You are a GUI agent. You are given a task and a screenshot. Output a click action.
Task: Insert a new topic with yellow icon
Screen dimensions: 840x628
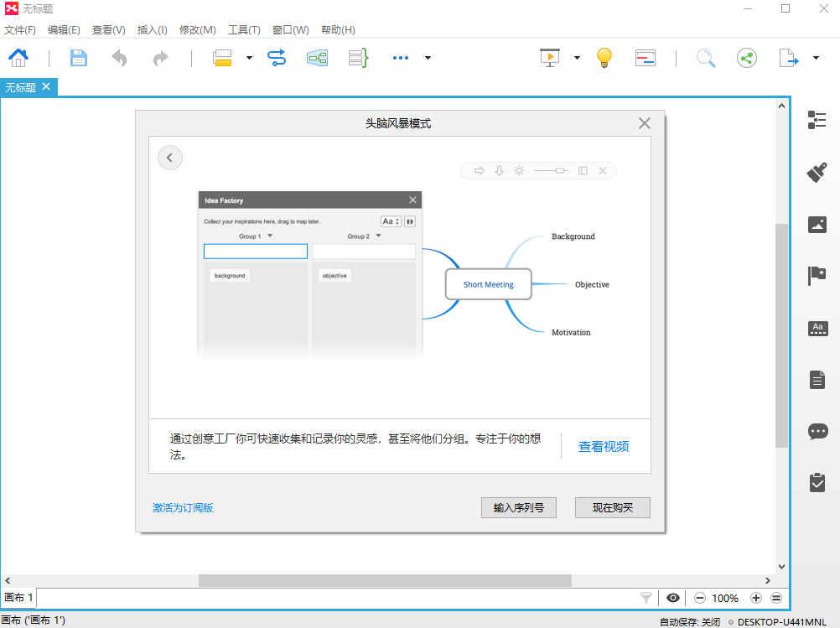222,58
